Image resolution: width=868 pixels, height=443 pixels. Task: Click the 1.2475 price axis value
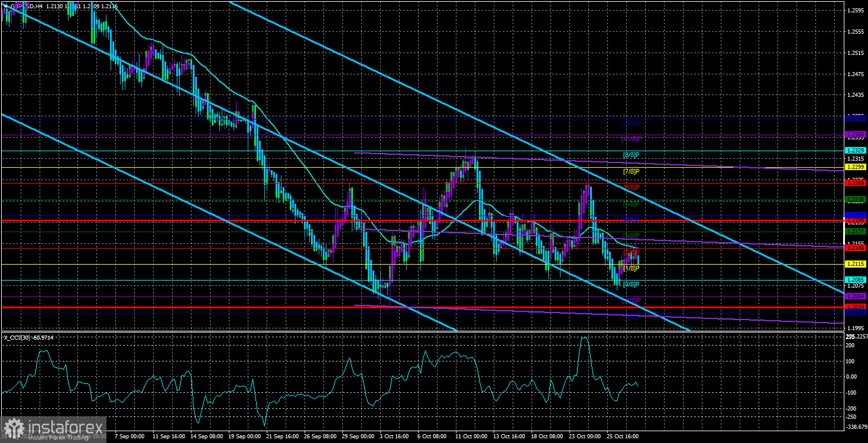point(856,74)
